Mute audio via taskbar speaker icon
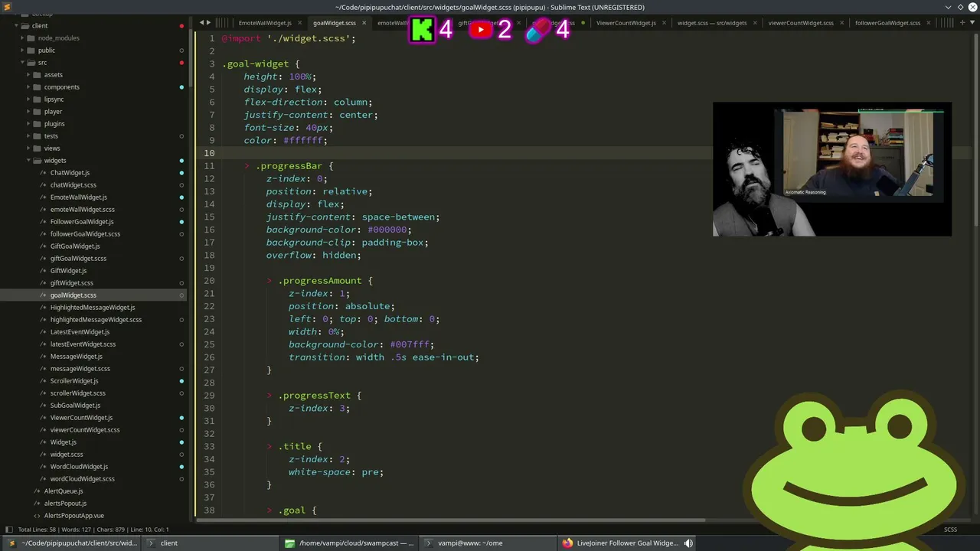 688,543
